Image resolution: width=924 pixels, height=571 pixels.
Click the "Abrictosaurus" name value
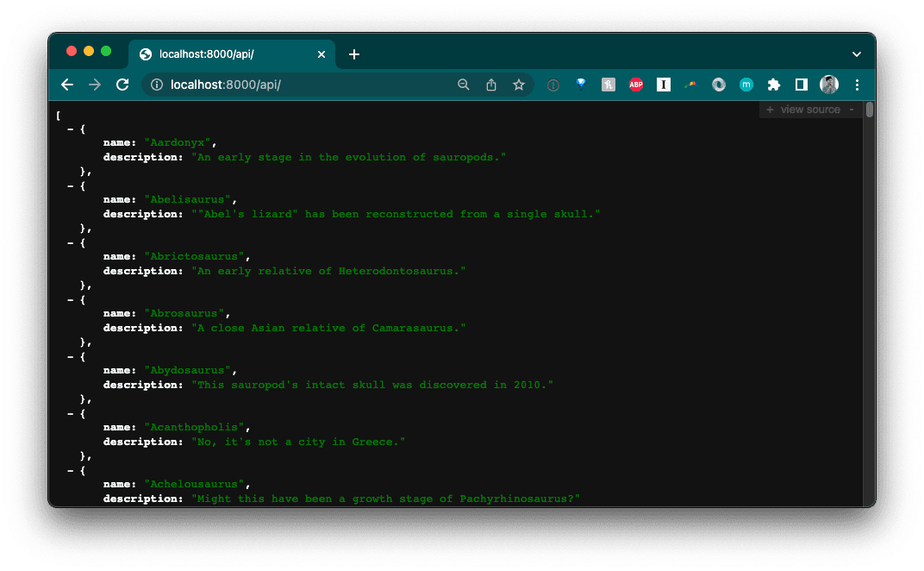click(194, 256)
